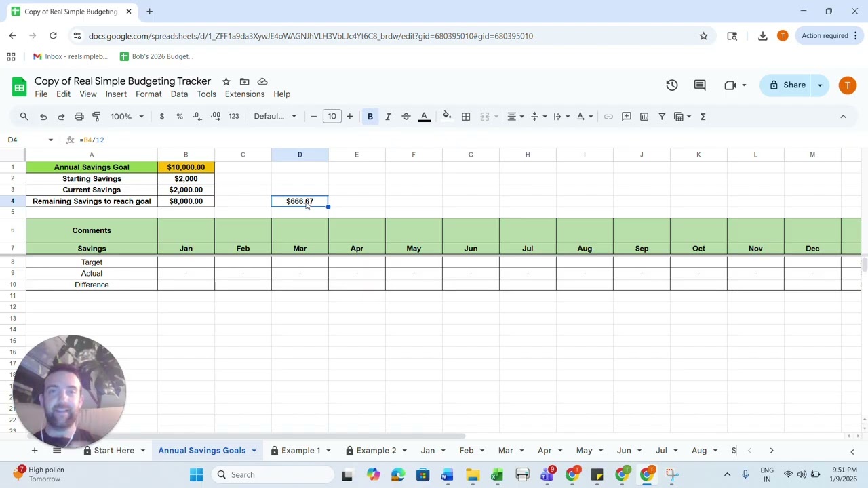Image resolution: width=868 pixels, height=488 pixels.
Task: Open the font family dropdown
Action: [x=275, y=117]
